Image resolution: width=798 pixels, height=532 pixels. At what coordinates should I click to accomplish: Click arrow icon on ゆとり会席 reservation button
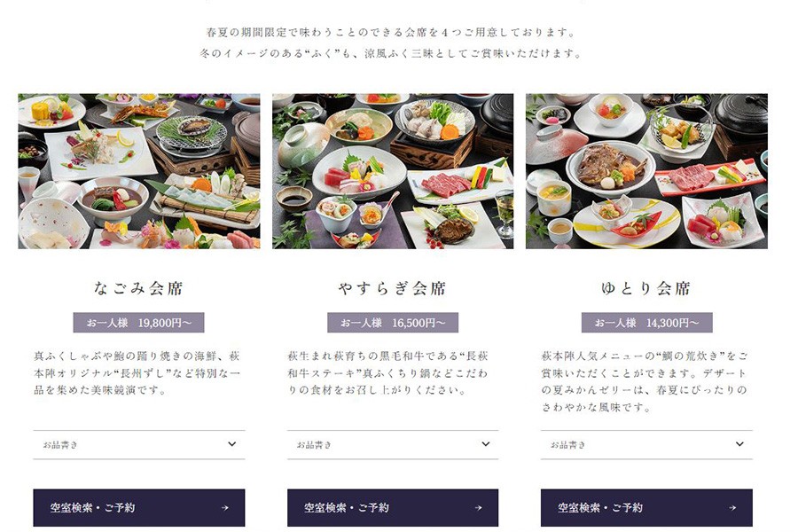[x=732, y=507]
